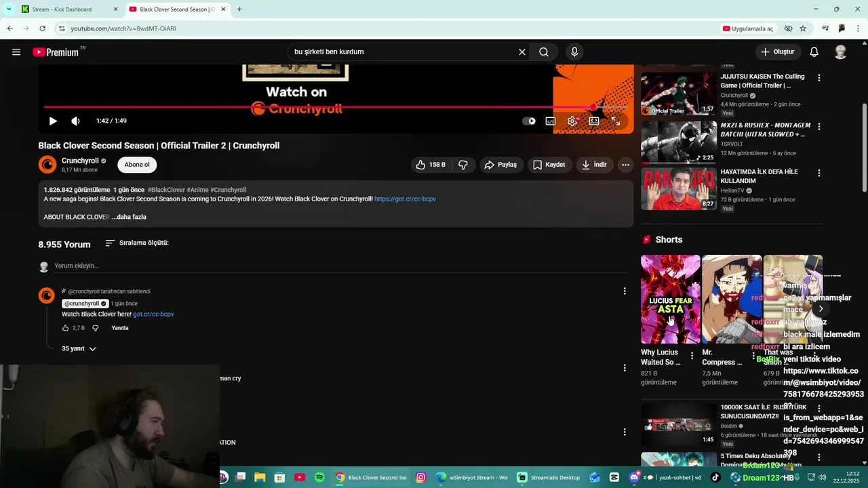Show next Shorts with arrow
The image size is (868, 488).
tap(821, 308)
